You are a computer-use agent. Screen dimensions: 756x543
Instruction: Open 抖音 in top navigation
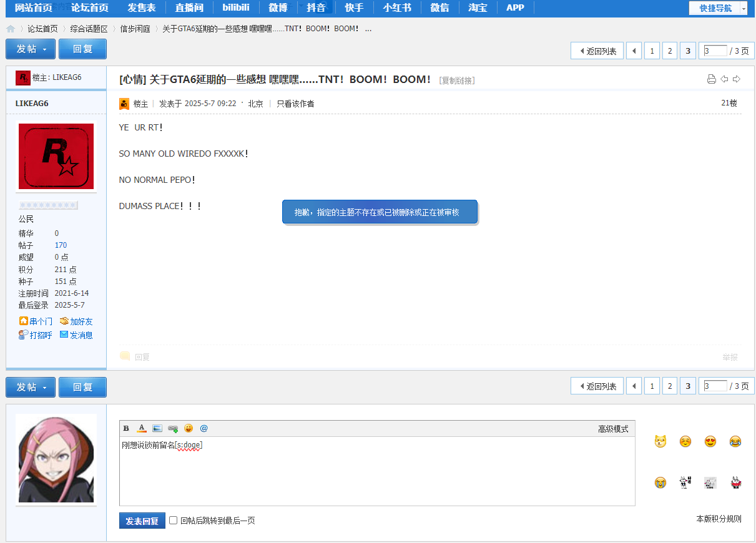pyautogui.click(x=316, y=7)
